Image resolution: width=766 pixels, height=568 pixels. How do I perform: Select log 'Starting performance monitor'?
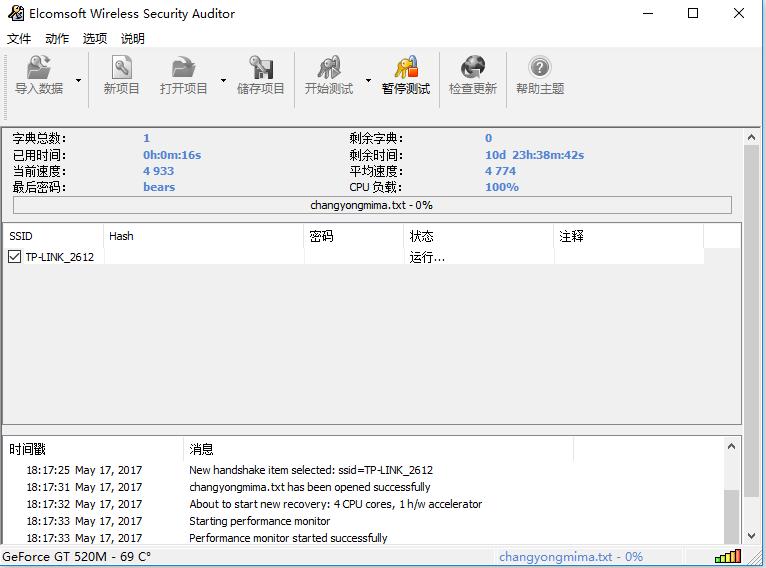(259, 521)
